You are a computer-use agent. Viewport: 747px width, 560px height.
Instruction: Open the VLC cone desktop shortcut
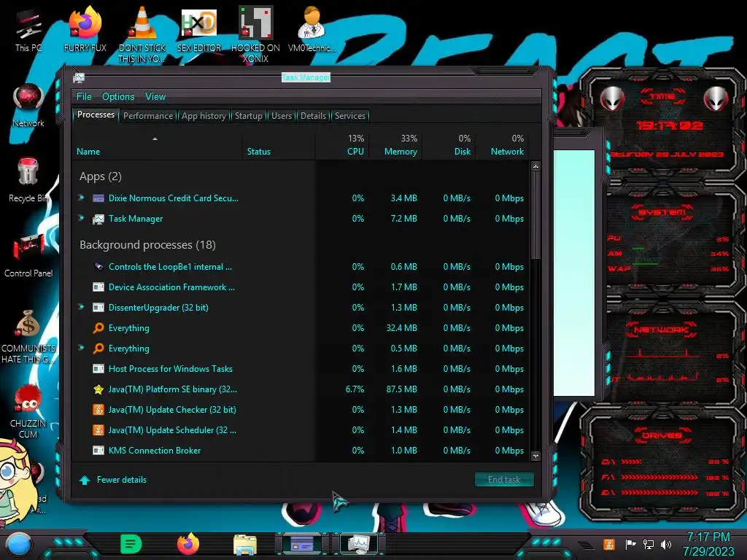142,34
